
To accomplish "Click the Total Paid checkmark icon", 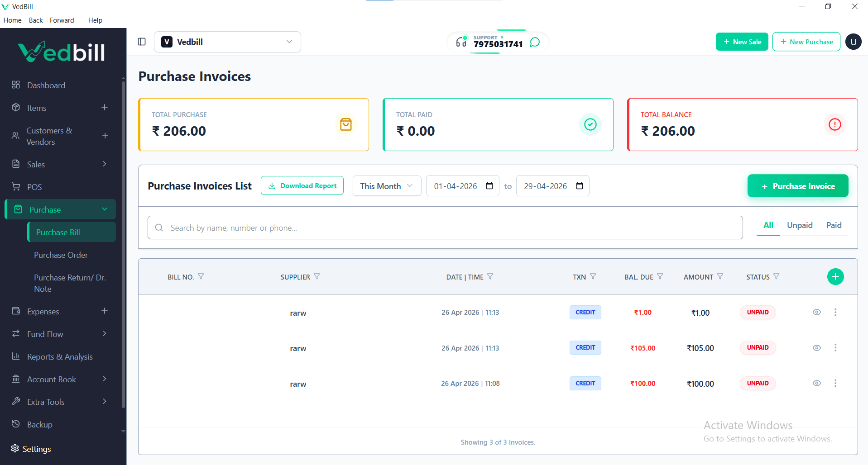I will pos(590,124).
